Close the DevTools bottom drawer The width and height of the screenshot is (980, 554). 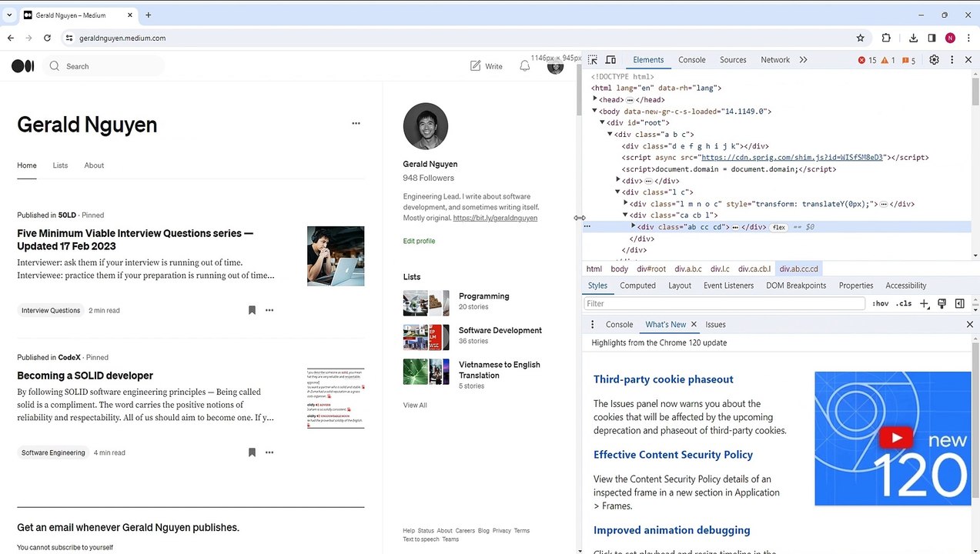point(969,325)
